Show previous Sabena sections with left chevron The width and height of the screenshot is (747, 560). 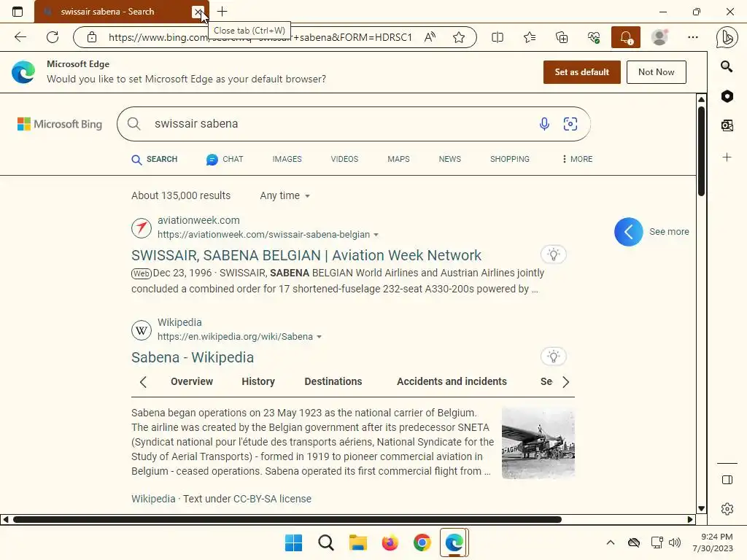(x=143, y=382)
